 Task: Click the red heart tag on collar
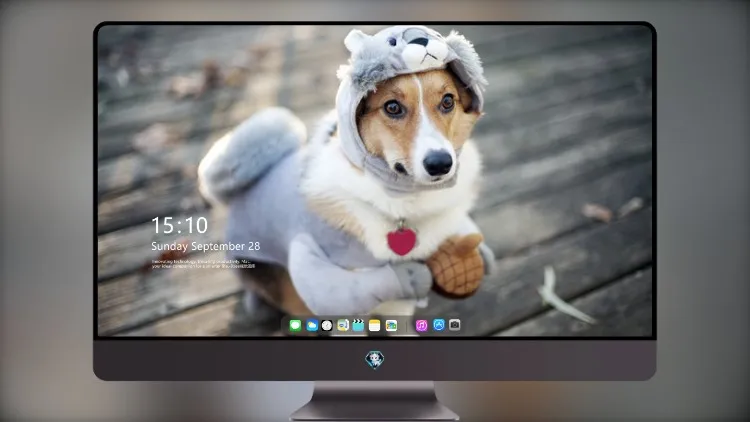(x=401, y=241)
